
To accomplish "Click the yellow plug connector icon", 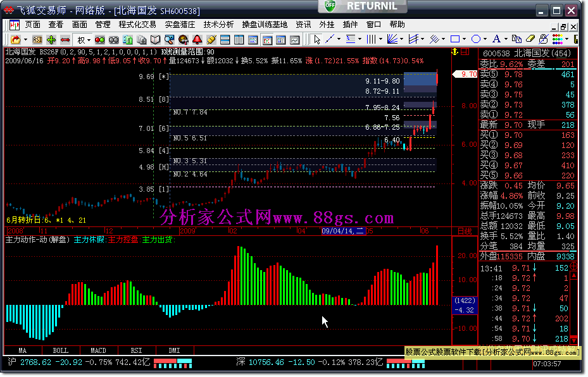I will [211, 39].
